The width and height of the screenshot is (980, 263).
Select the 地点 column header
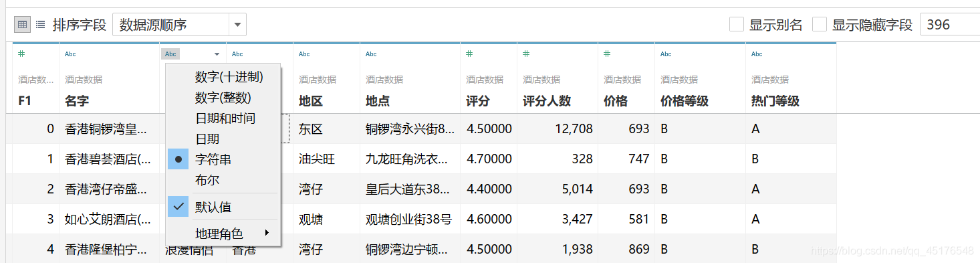378,101
